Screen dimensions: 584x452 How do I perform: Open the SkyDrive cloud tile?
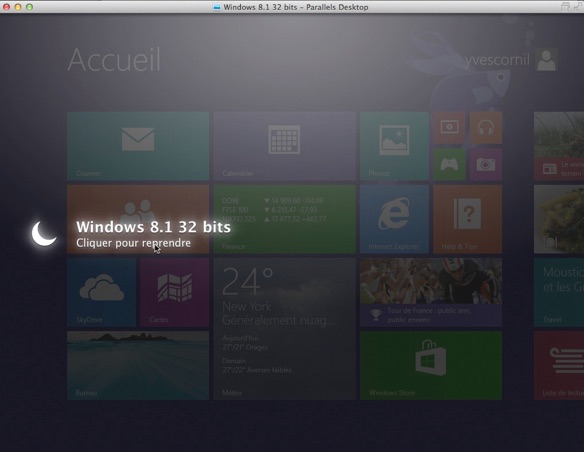101,292
